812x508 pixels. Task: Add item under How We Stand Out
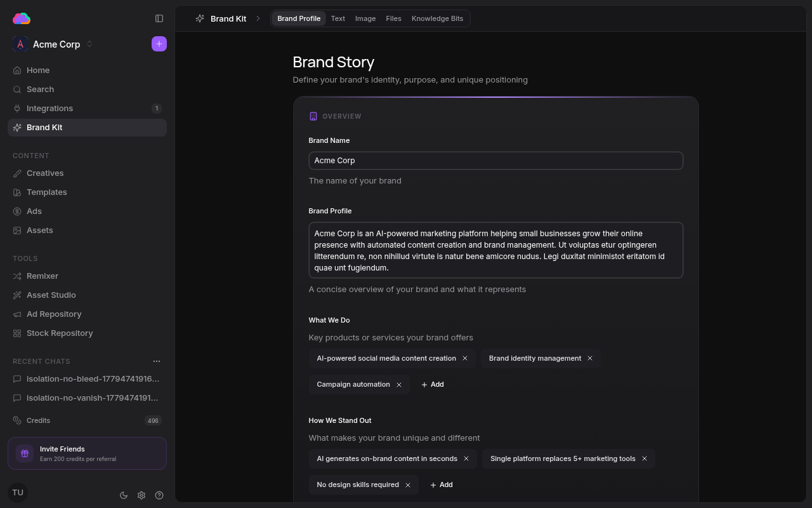point(442,485)
